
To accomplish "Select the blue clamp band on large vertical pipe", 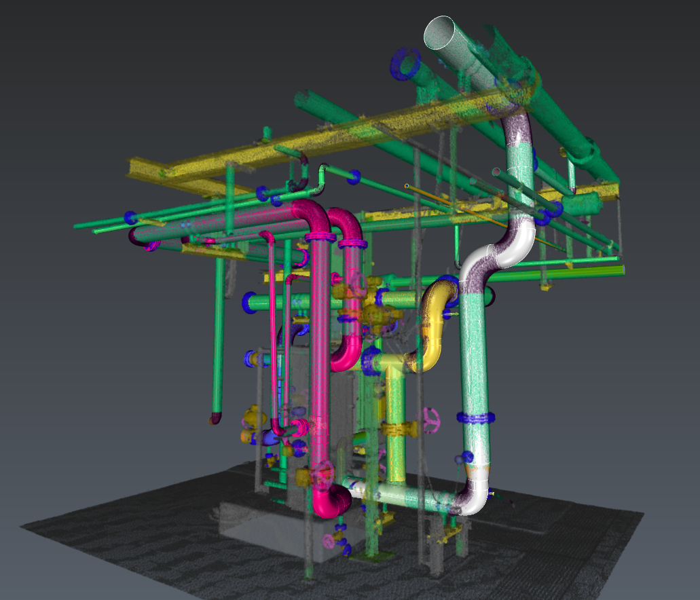I will pyautogui.click(x=475, y=417).
